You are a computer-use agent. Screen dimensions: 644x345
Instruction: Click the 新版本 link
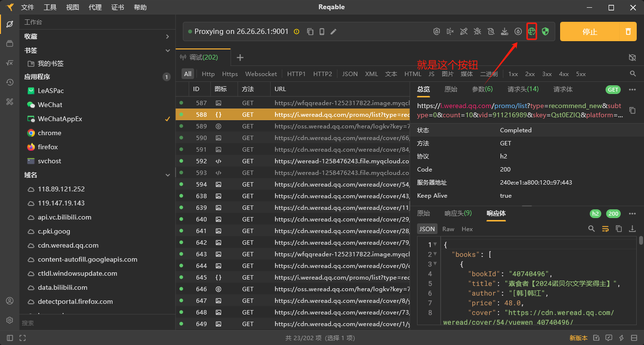[579, 338]
